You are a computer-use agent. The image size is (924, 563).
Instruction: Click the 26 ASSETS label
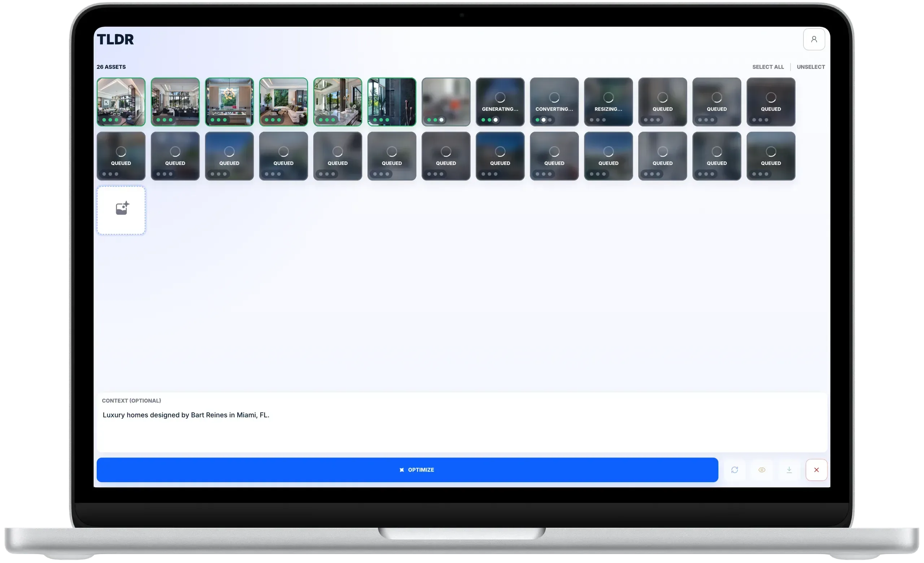[x=111, y=67]
